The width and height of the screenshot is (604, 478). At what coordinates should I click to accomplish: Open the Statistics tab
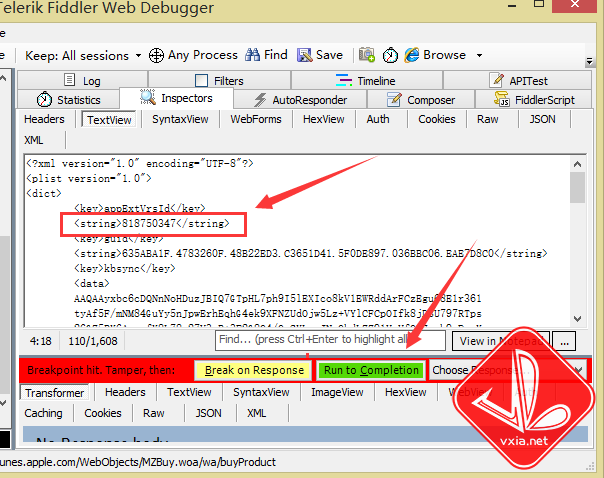click(x=68, y=100)
